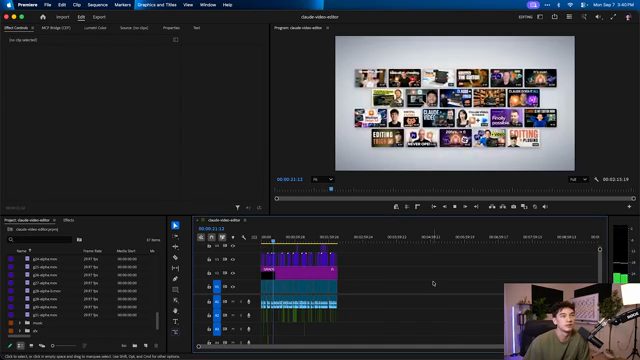
Task: Select the Slip tool
Action: coord(175,268)
